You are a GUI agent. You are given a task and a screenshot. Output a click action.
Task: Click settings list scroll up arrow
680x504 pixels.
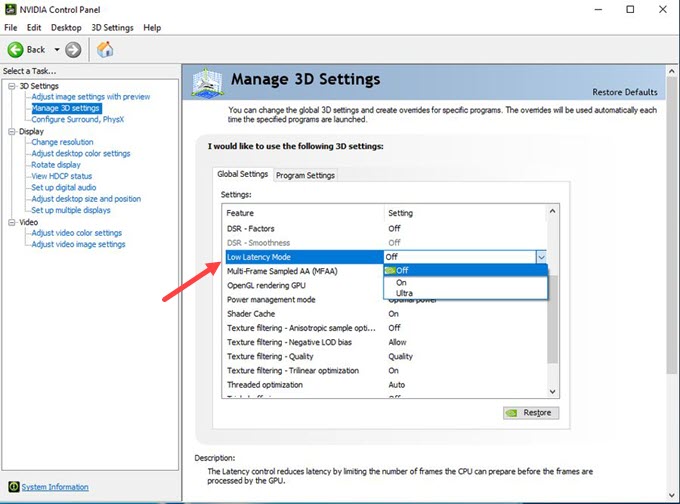(x=552, y=211)
